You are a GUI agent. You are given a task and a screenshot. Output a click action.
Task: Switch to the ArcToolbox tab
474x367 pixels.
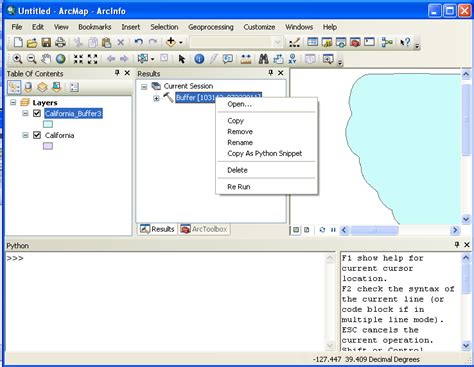point(204,229)
